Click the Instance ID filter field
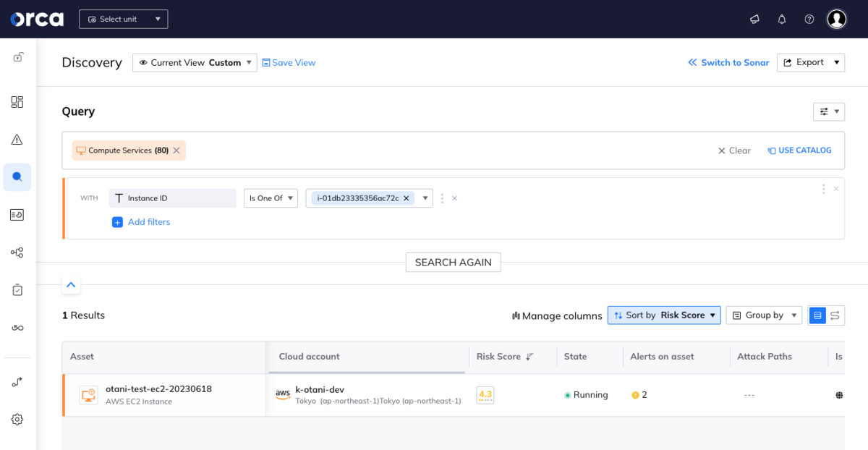The image size is (868, 450). pos(172,198)
